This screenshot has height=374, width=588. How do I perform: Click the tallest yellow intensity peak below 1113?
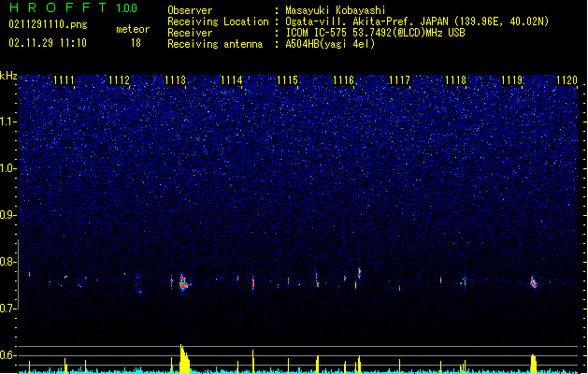point(184,359)
